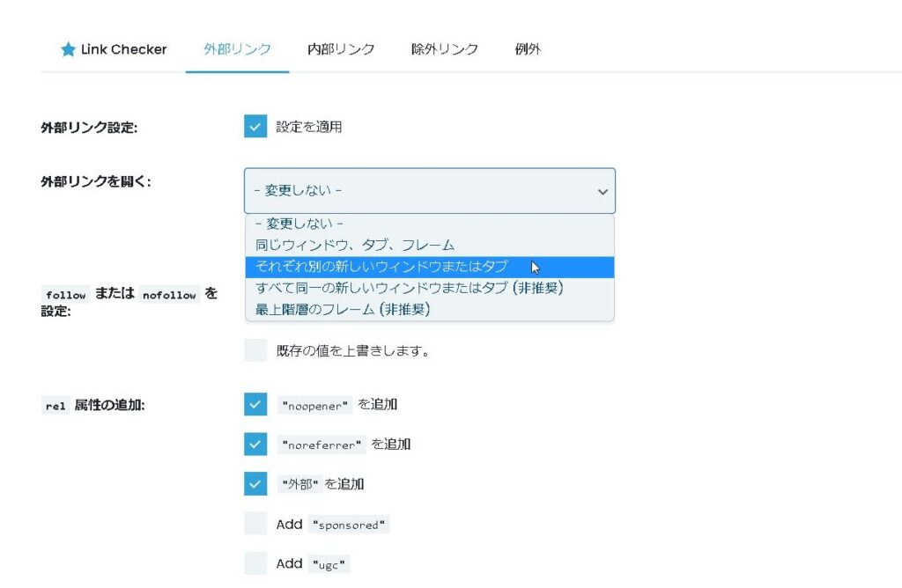Check the Add "ugc" checkbox
The image size is (902, 588).
[255, 563]
